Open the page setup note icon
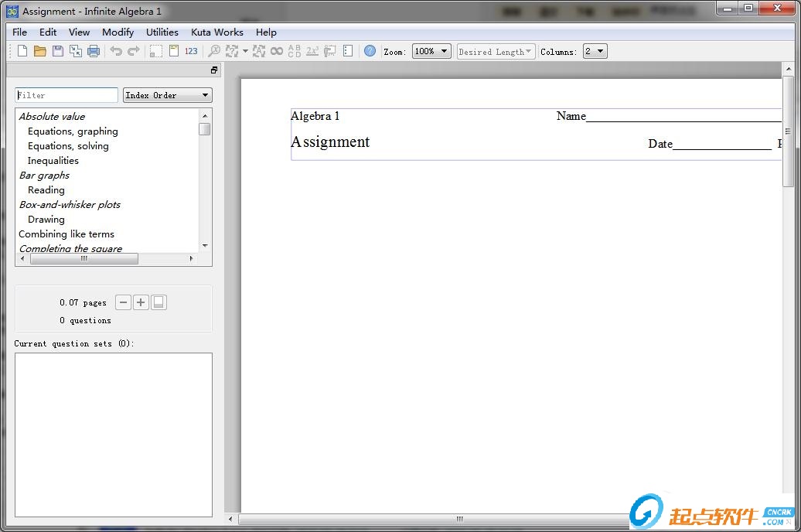 tap(174, 51)
